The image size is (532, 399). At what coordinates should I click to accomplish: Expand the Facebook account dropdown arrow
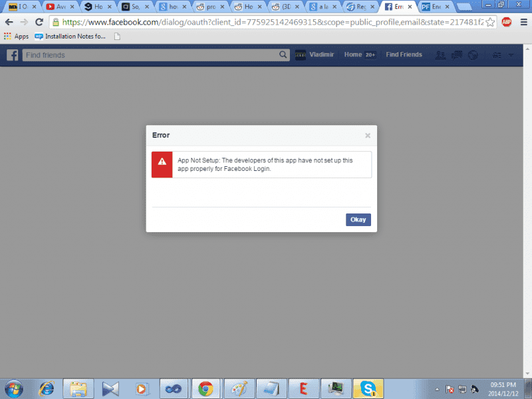(511, 55)
